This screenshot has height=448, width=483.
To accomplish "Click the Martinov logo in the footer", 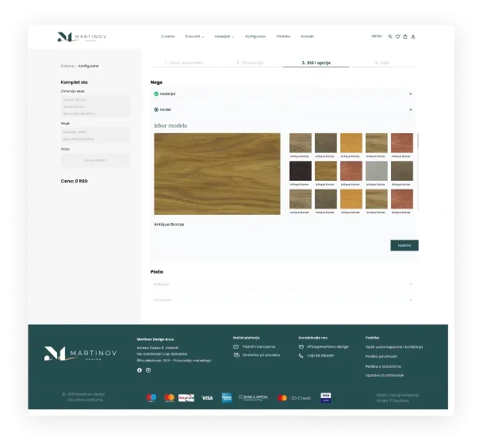I will coord(81,354).
